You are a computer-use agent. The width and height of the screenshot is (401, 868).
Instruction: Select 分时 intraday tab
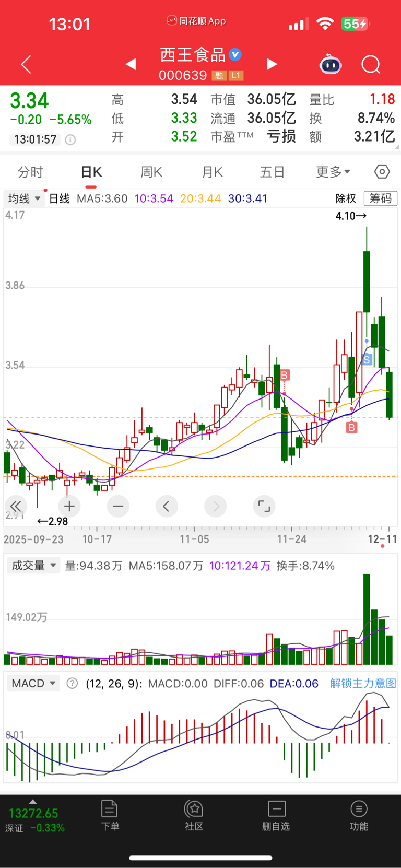[30, 172]
